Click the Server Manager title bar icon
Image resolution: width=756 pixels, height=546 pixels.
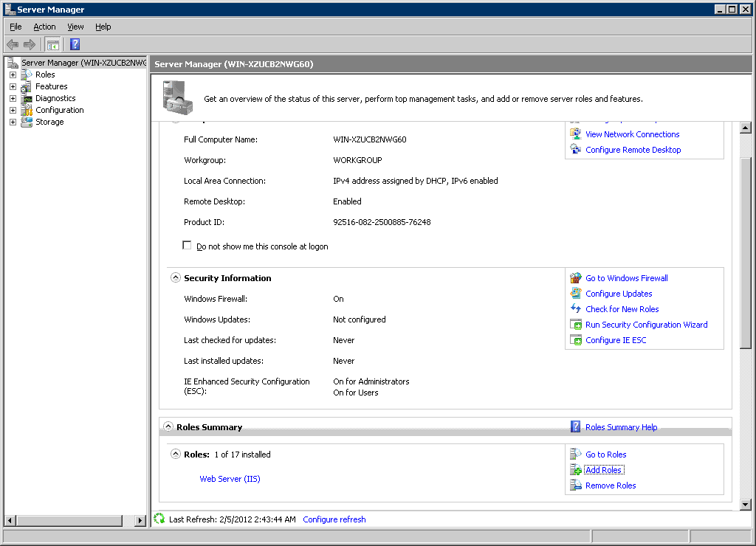pyautogui.click(x=10, y=9)
